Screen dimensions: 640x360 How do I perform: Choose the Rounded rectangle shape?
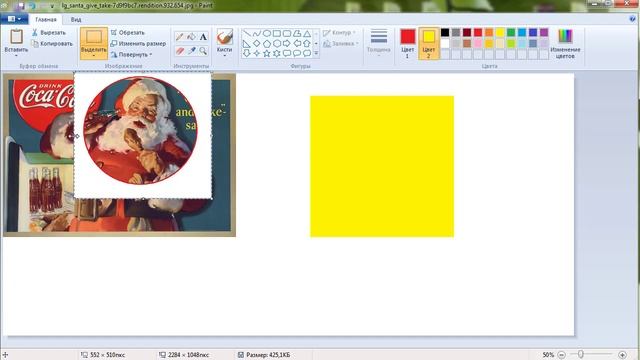tap(287, 33)
